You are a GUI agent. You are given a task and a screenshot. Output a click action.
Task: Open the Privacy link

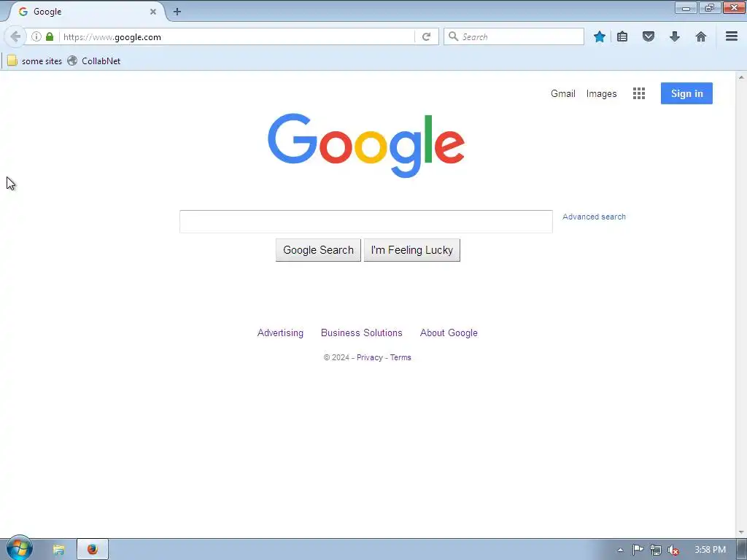pos(370,357)
